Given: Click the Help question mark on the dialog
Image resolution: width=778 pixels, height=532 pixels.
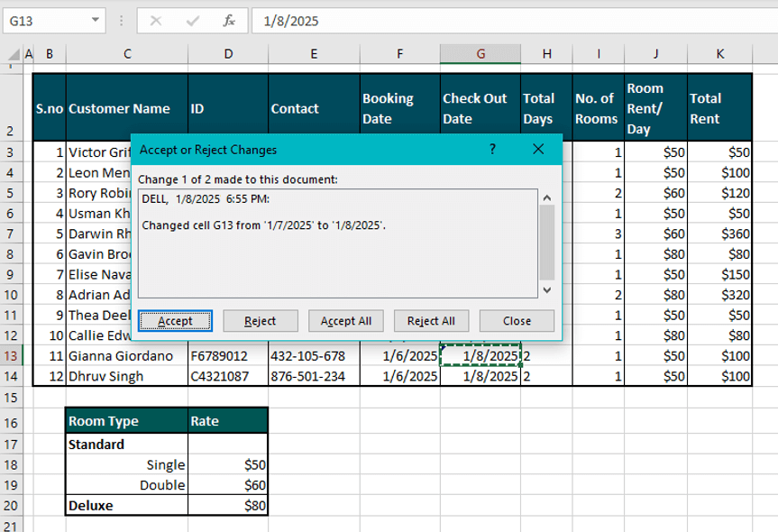Looking at the screenshot, I should [492, 150].
